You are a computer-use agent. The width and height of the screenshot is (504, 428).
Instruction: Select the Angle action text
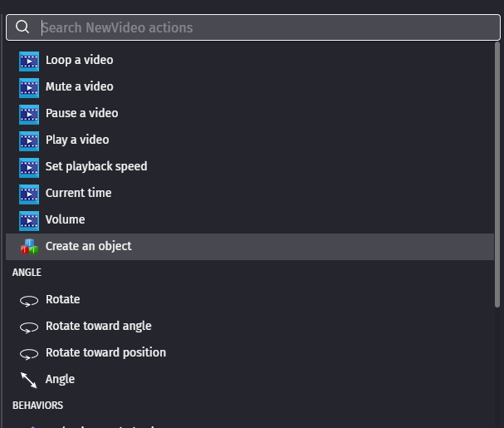tap(60, 379)
